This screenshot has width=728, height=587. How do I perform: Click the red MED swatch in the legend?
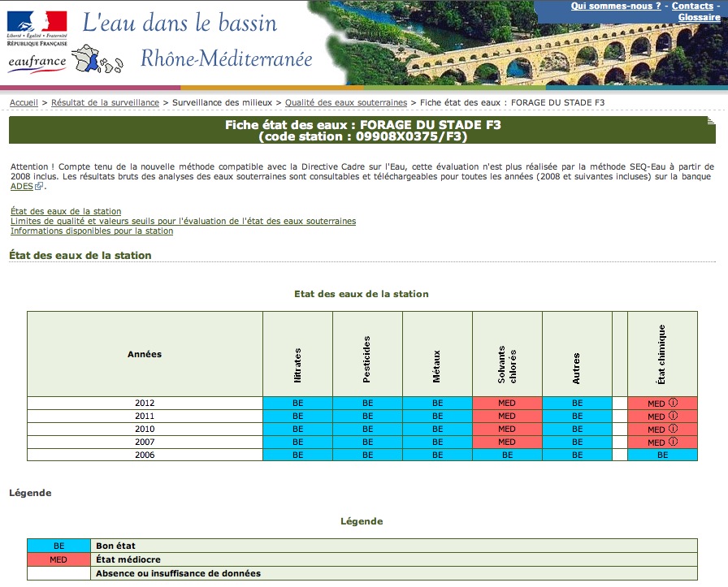tap(58, 559)
